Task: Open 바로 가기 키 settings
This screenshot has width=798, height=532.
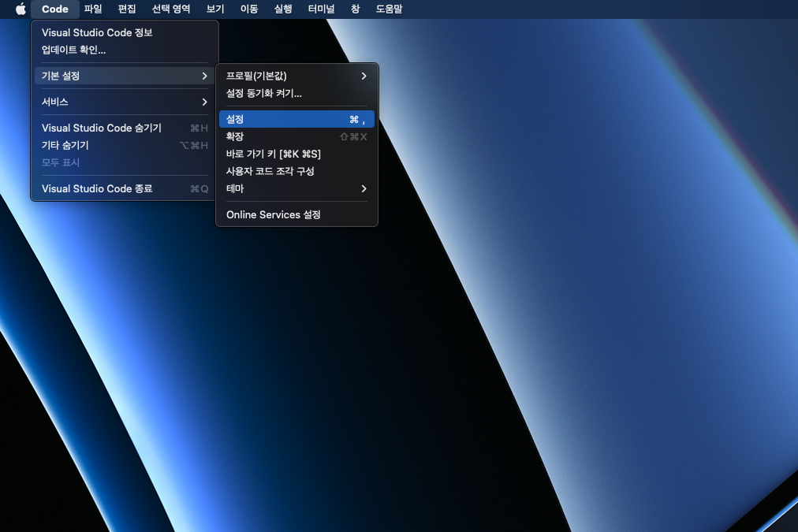Action: coord(296,154)
